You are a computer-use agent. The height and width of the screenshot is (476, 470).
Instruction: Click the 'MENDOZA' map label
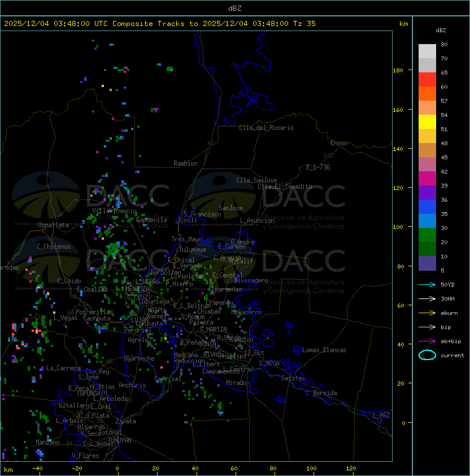point(137,288)
